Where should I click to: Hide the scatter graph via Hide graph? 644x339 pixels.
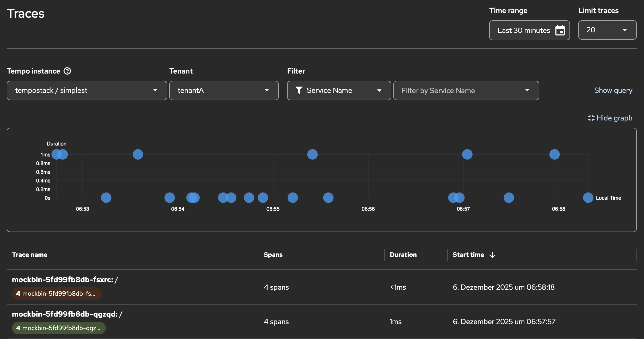614,118
